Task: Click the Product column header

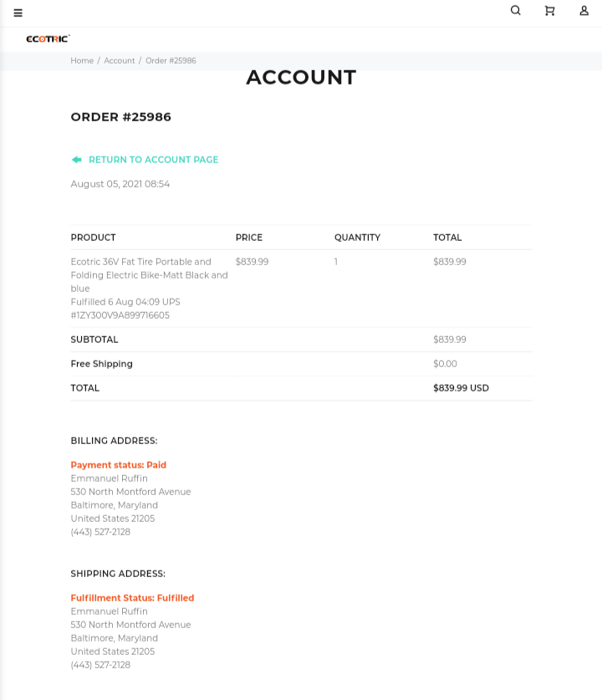Action: click(x=93, y=238)
